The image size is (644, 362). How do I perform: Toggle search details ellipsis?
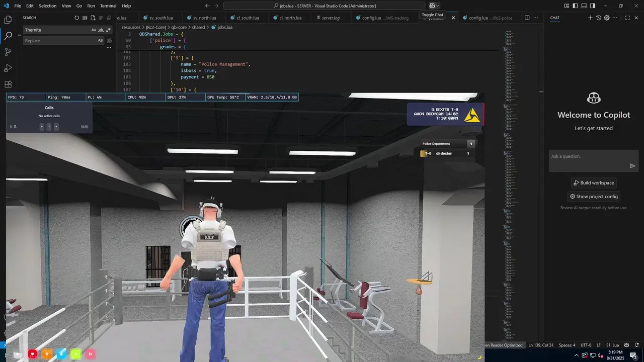click(109, 48)
